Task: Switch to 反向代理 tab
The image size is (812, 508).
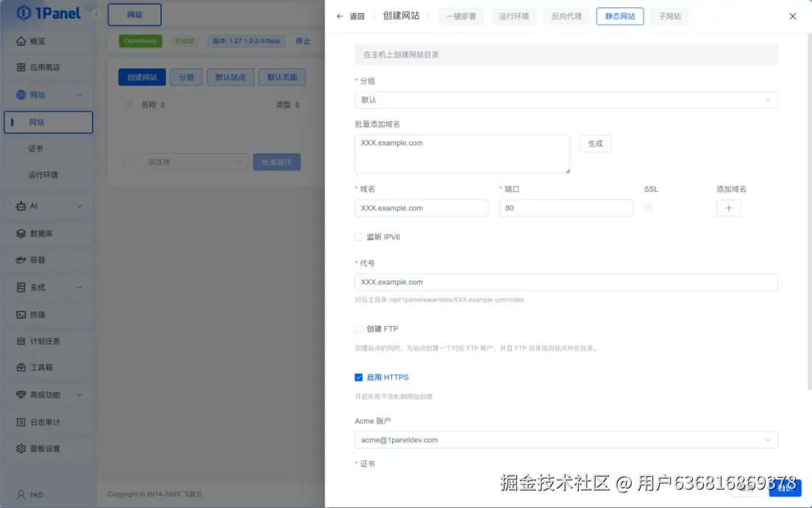Action: pos(566,17)
